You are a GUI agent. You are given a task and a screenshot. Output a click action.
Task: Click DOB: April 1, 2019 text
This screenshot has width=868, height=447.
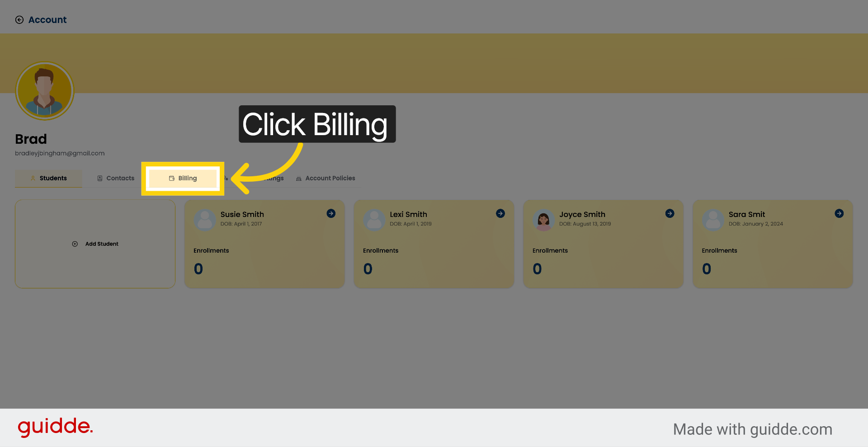click(x=411, y=224)
